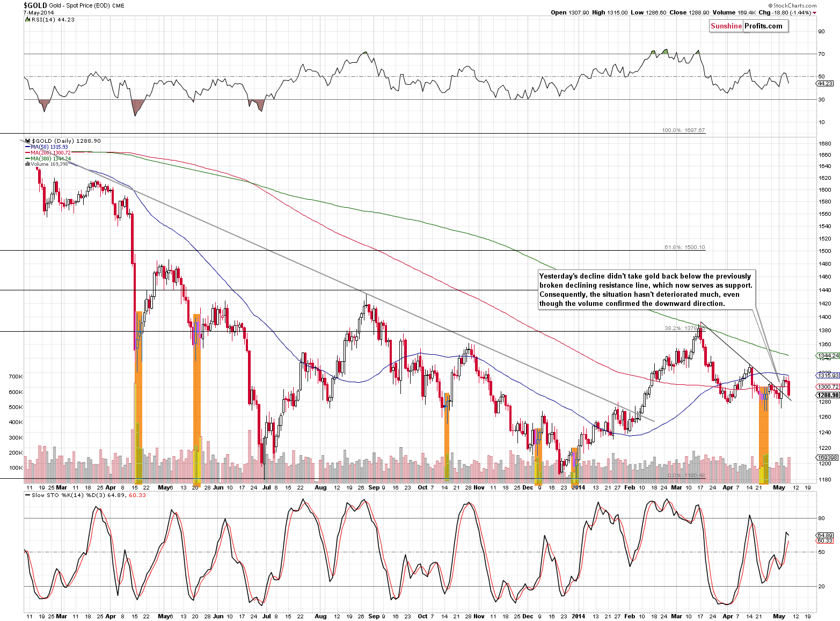Click the green RSI indicator icon
This screenshot has width=840, height=621.
coord(27,19)
